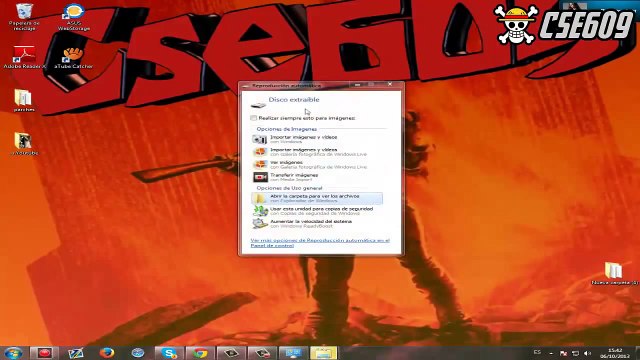Open network status icon in tray
Viewport: 640px width, 360px height.
pyautogui.click(x=576, y=353)
